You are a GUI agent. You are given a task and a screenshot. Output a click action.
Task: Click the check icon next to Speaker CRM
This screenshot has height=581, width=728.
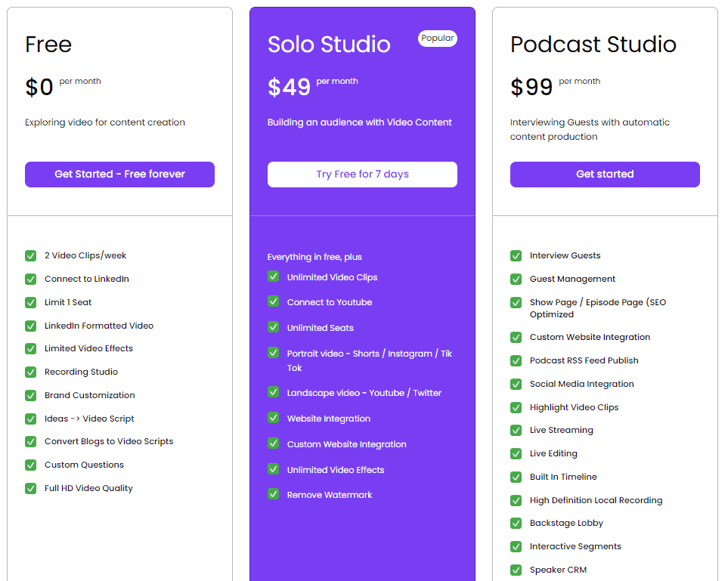(516, 570)
